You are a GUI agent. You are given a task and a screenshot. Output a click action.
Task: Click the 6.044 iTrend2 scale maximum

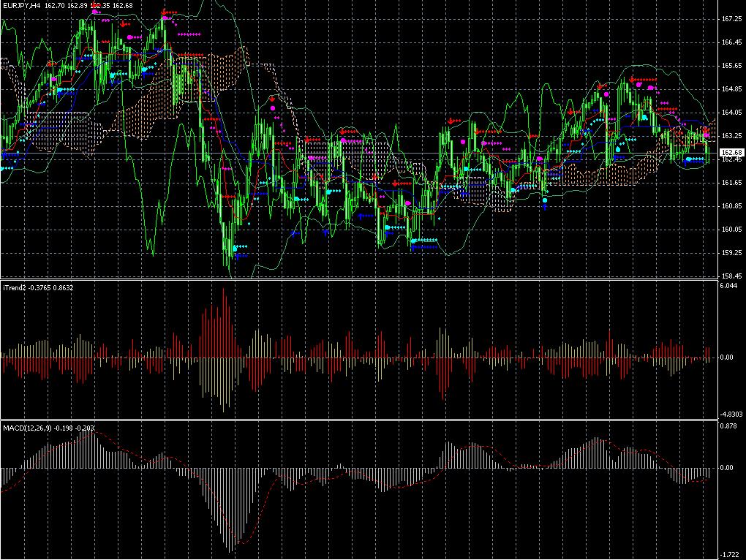(728, 286)
